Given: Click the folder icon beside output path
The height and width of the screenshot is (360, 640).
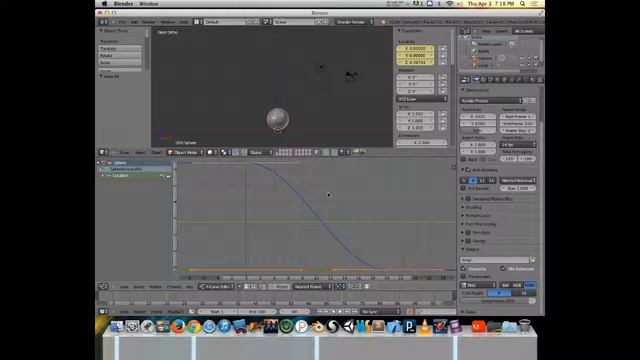Looking at the screenshot, I should pos(532,260).
